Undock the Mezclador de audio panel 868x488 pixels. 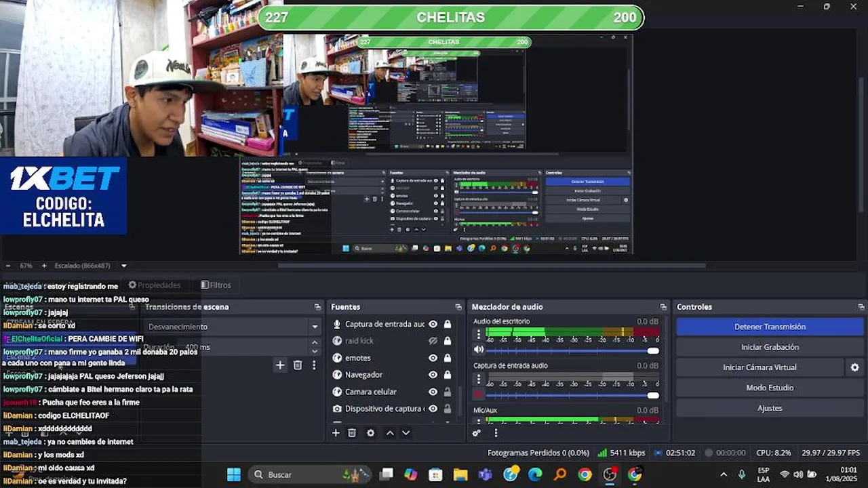coord(663,307)
